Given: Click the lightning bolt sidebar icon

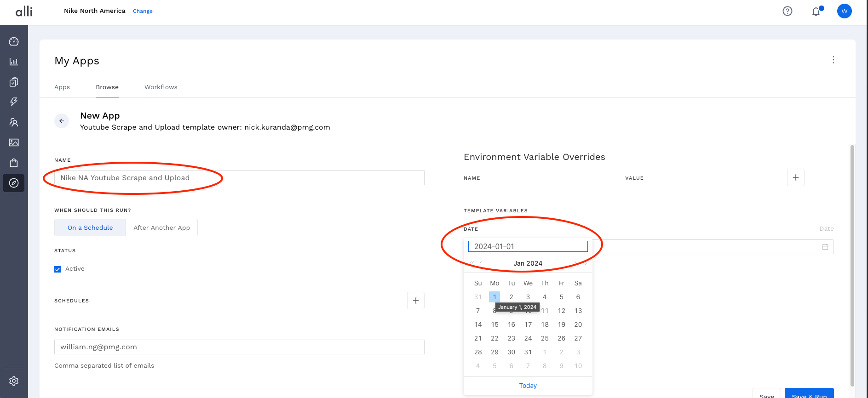Looking at the screenshot, I should click(x=14, y=102).
